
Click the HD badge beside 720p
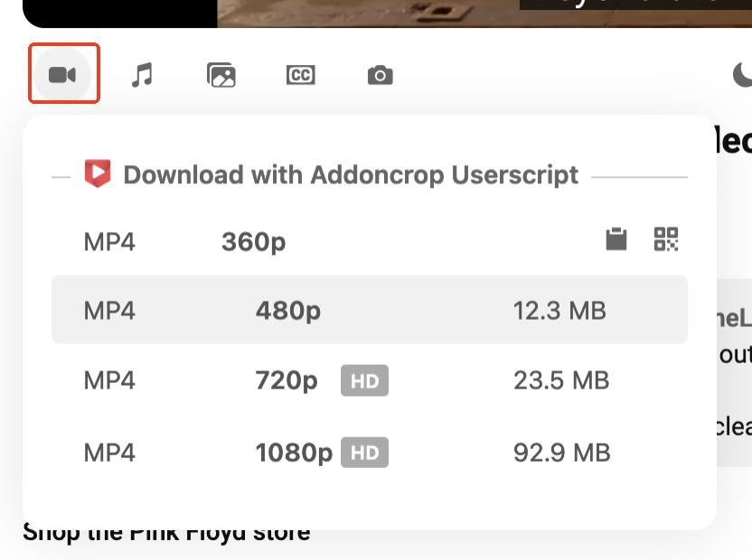(x=364, y=381)
